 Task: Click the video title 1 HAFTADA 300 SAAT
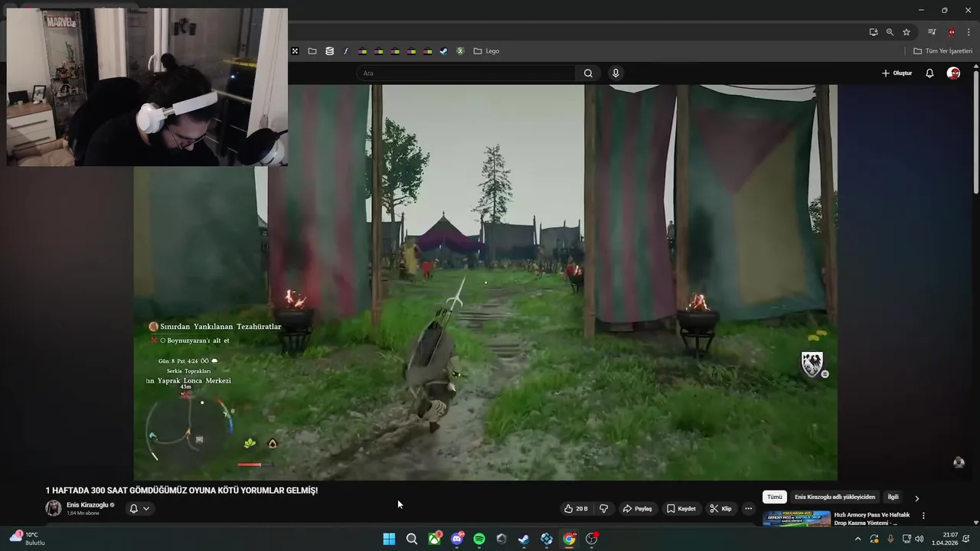point(181,491)
